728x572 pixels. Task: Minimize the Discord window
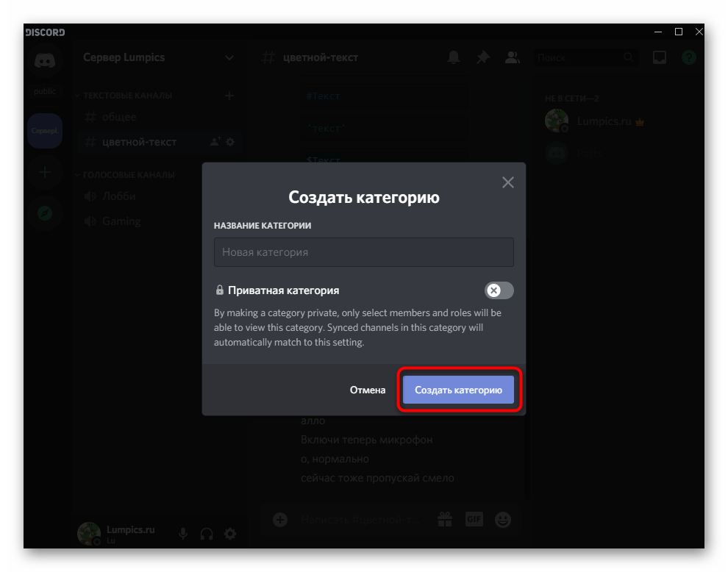(658, 32)
